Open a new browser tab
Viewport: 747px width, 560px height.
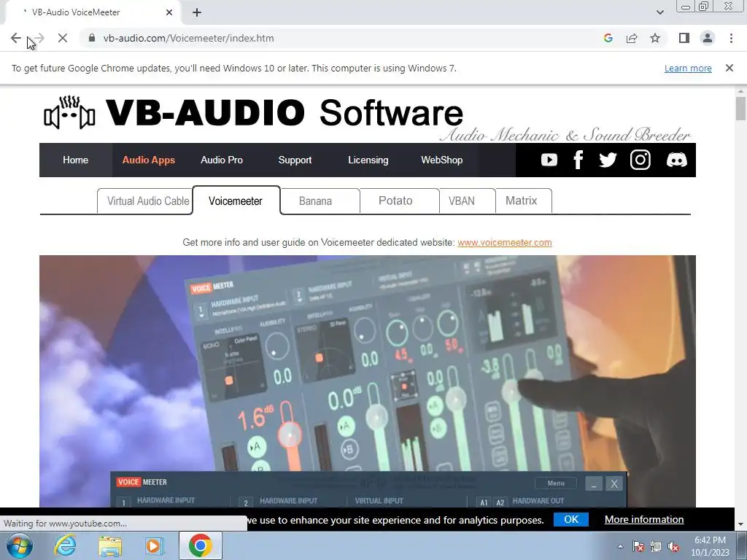[197, 12]
